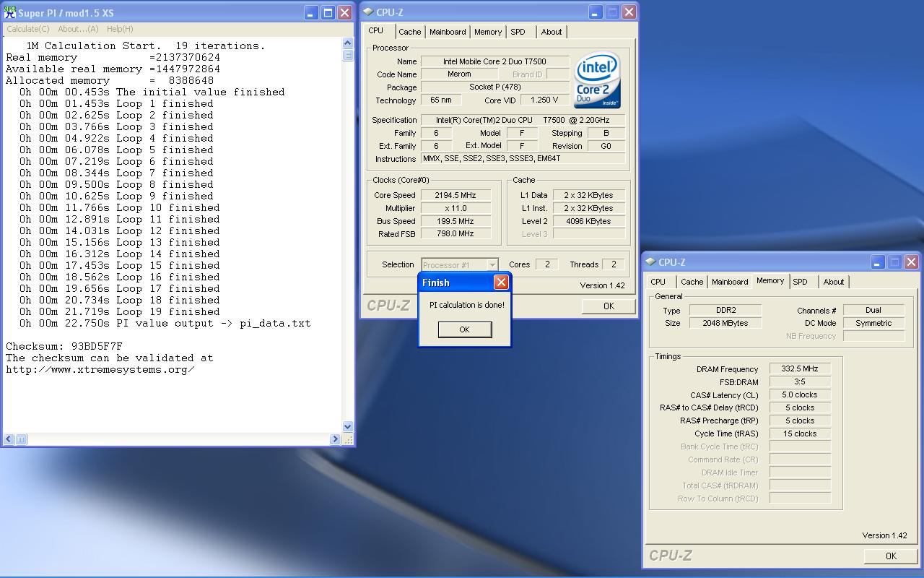The height and width of the screenshot is (578, 924).
Task: Click OK in the CPU-Z processor window
Action: click(609, 306)
